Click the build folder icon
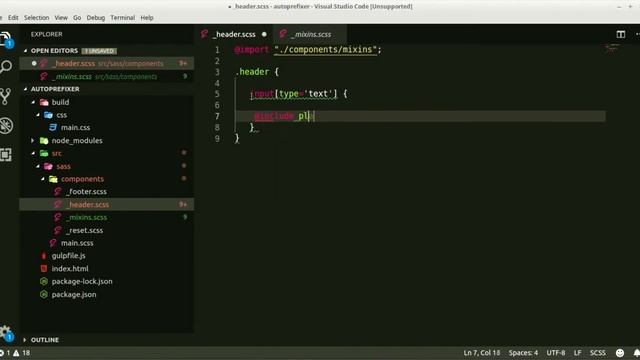Image resolution: width=640 pixels, height=360 pixels. click(44, 102)
